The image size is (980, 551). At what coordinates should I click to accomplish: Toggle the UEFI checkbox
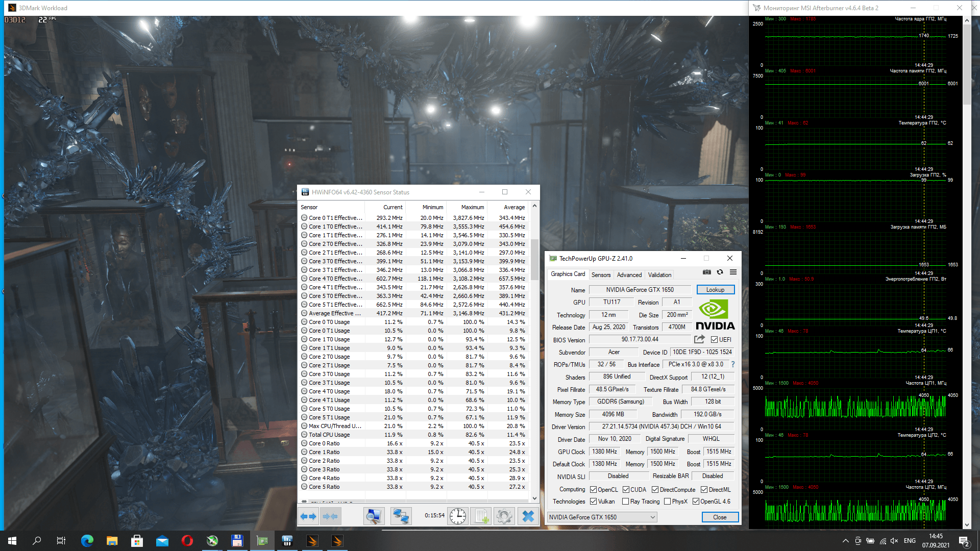coord(714,340)
